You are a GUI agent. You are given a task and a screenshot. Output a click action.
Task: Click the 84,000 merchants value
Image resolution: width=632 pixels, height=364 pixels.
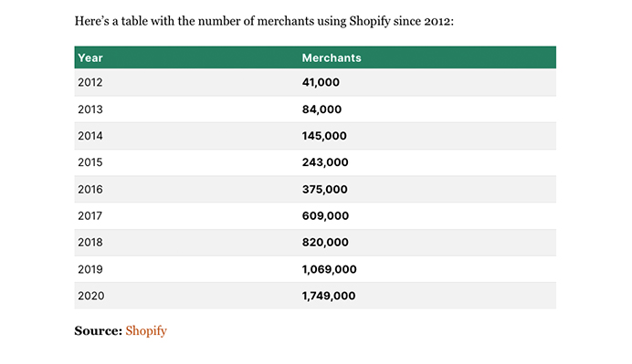point(321,109)
